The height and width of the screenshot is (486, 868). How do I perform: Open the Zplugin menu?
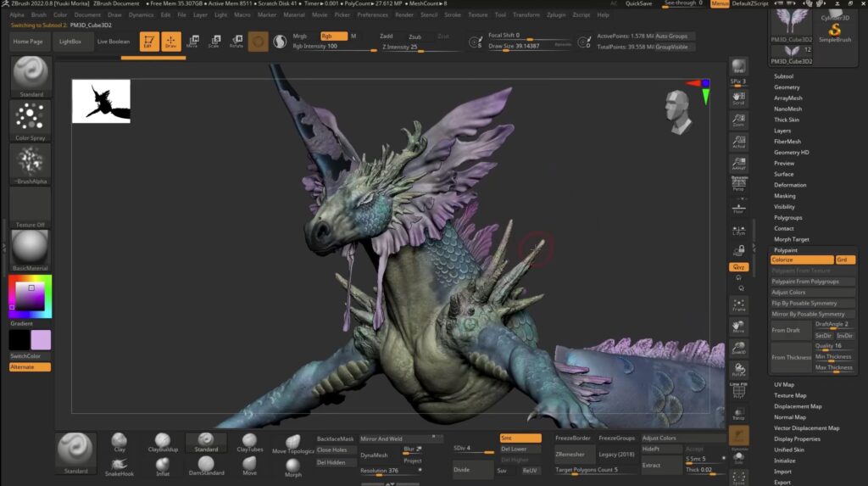pos(556,15)
